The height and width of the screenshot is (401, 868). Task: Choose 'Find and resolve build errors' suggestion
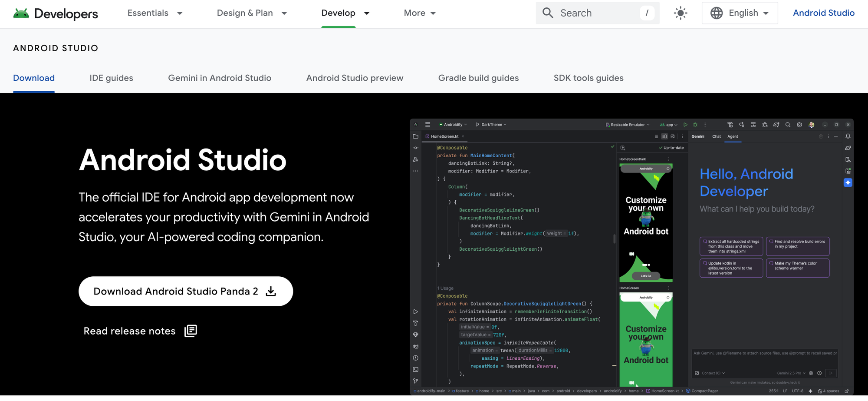point(798,246)
